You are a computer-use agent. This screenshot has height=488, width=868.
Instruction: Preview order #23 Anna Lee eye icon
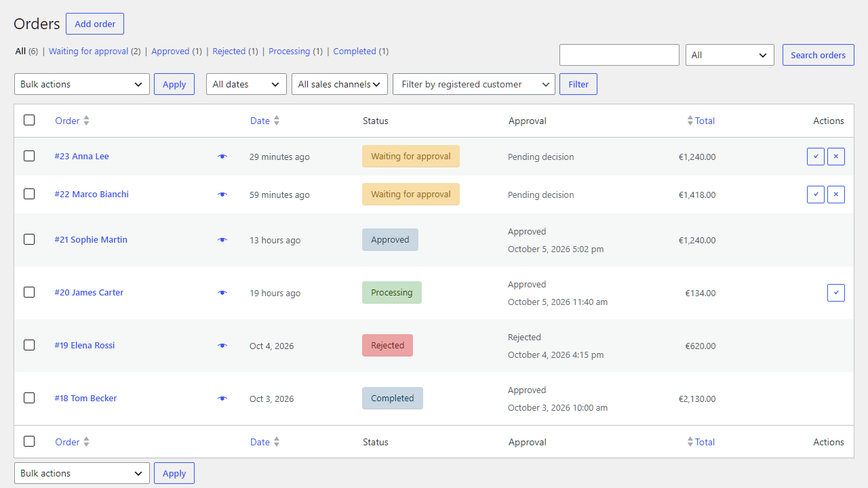(222, 157)
